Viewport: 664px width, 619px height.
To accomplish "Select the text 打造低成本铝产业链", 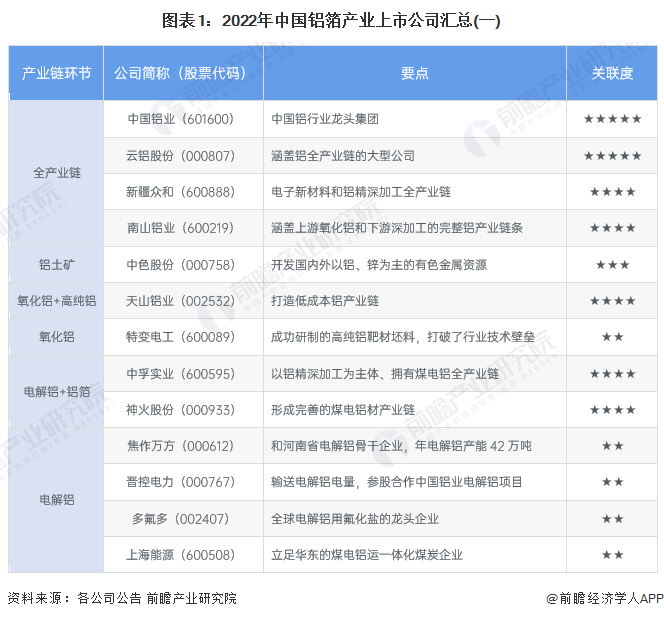I will coord(325,301).
